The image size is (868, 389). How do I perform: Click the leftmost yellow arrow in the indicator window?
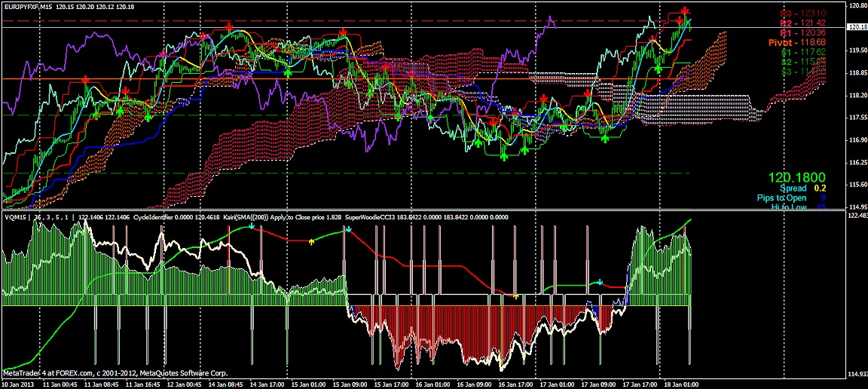[311, 242]
